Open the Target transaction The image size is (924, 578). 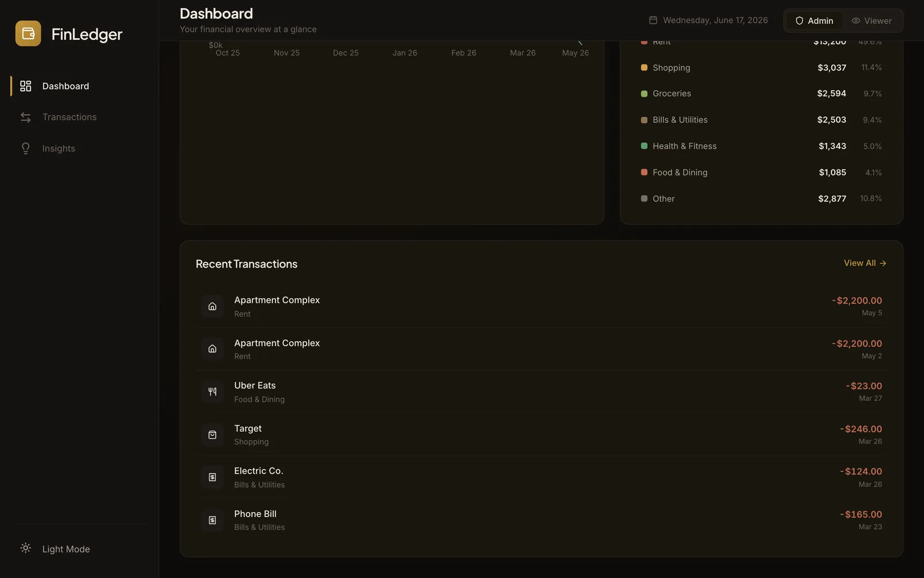coord(541,435)
